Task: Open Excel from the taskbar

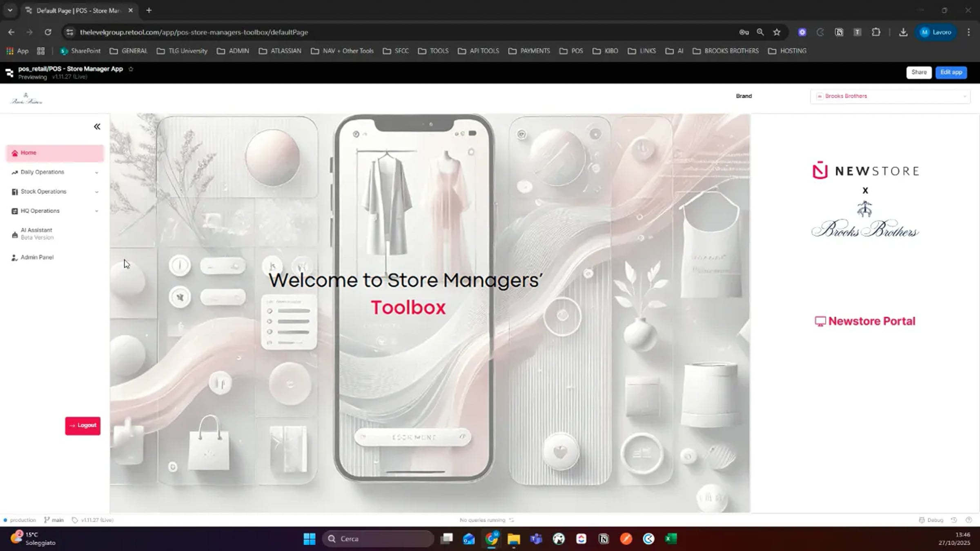Action: tap(671, 539)
